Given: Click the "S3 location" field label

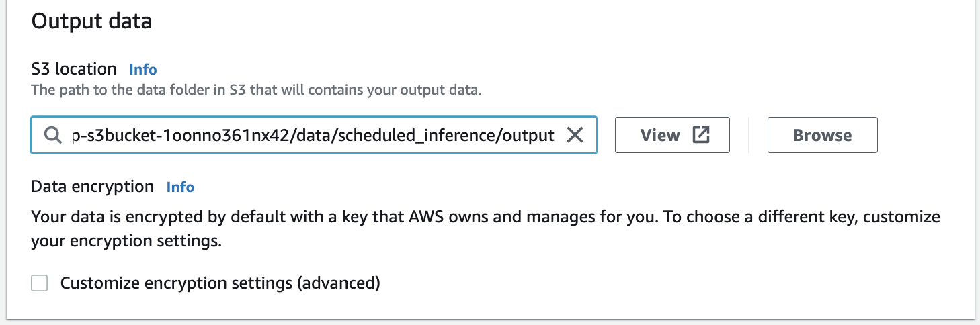Looking at the screenshot, I should 74,68.
